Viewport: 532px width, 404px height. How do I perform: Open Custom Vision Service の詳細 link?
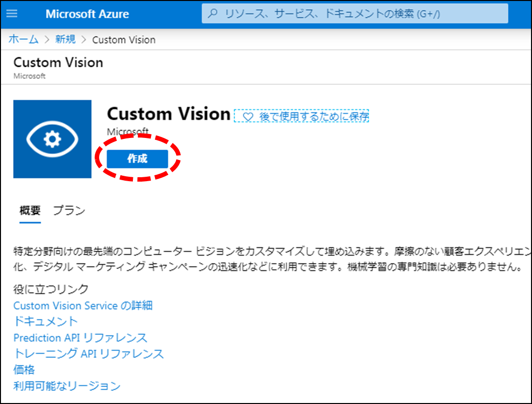click(x=83, y=305)
